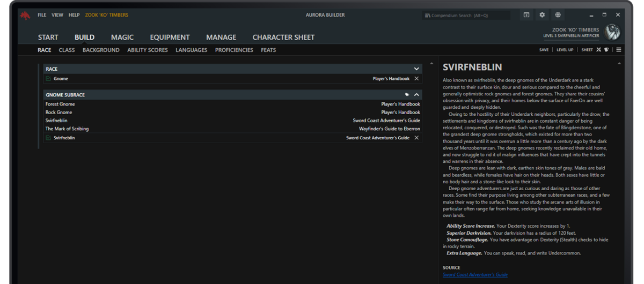Click the Level Up button

coord(565,50)
